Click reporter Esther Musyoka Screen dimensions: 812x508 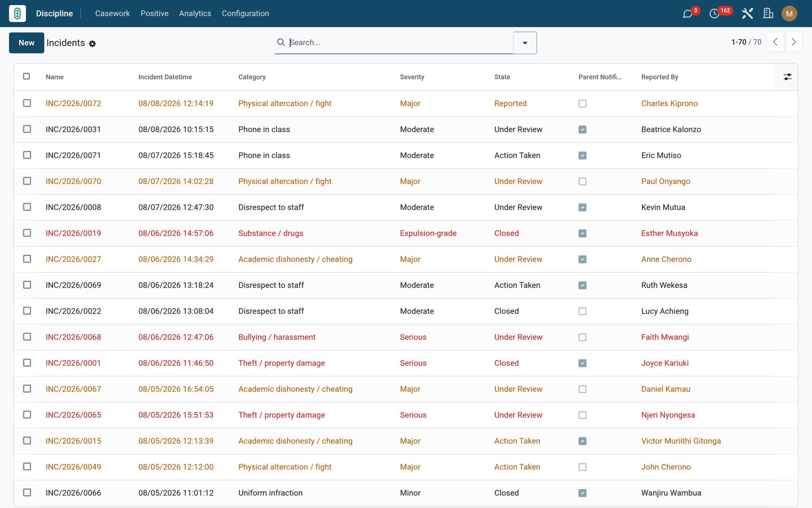point(669,233)
